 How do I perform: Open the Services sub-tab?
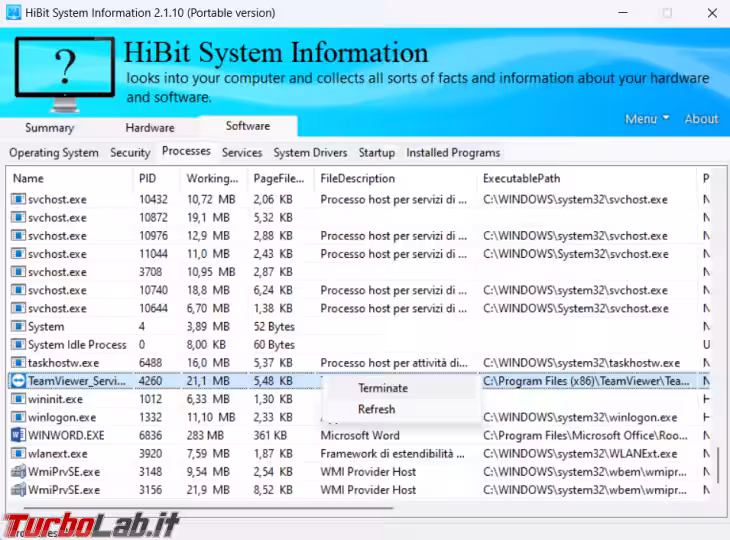point(241,153)
